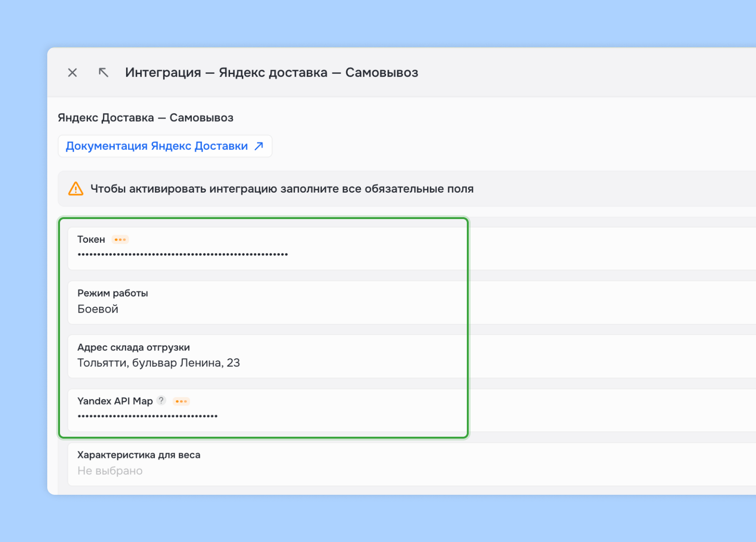Click the Характеристика для веса label

[139, 455]
